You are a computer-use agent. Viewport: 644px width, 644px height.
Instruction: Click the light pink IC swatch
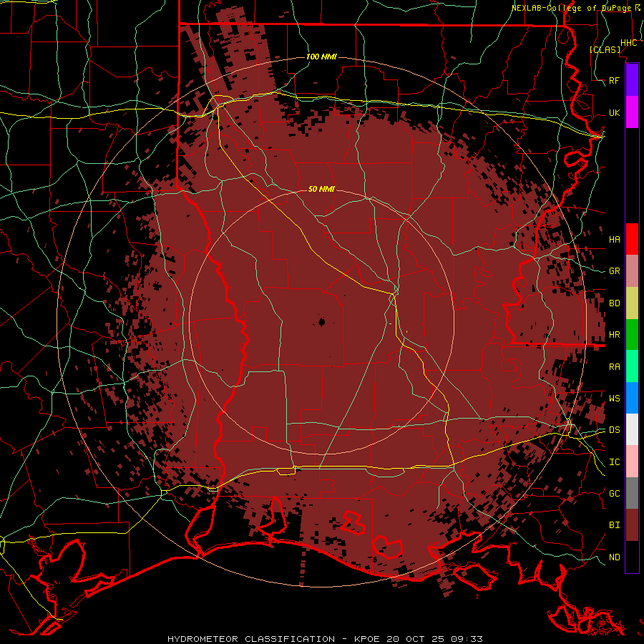pyautogui.click(x=632, y=462)
